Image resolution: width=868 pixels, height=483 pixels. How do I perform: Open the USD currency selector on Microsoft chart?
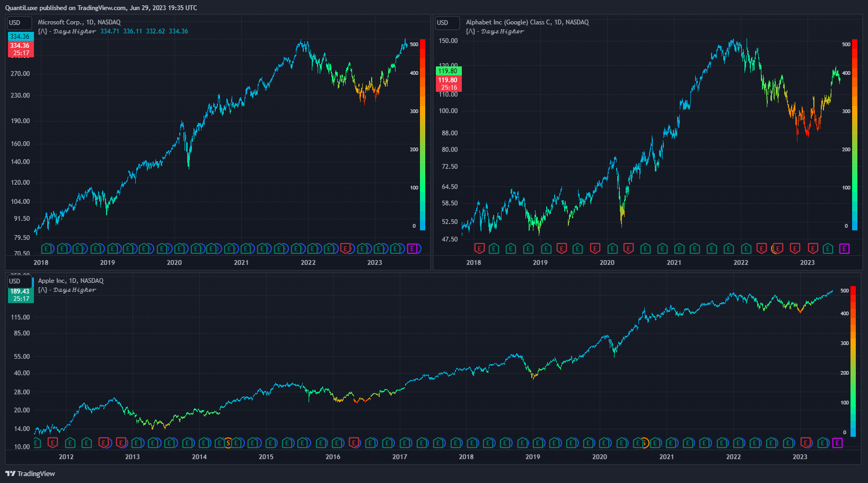19,23
